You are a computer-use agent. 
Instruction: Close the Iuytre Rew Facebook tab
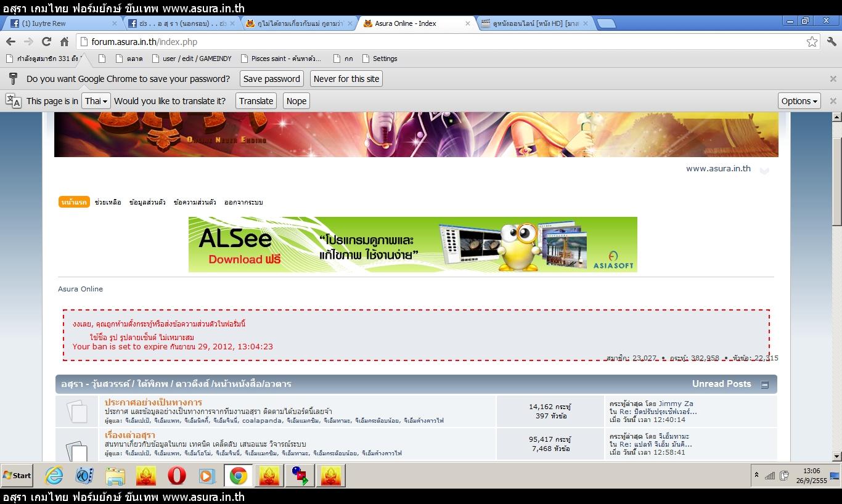[x=114, y=23]
